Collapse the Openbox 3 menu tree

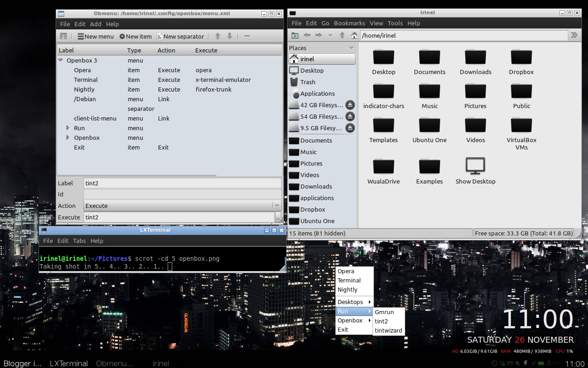point(60,60)
